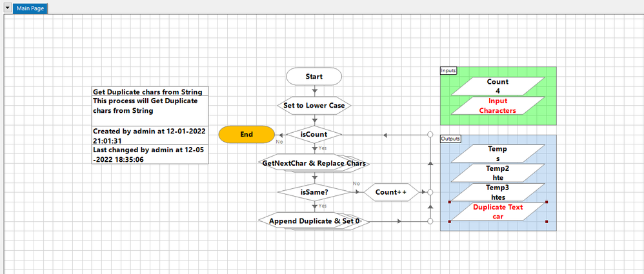Select the Count++ calculation stage

tap(390, 192)
